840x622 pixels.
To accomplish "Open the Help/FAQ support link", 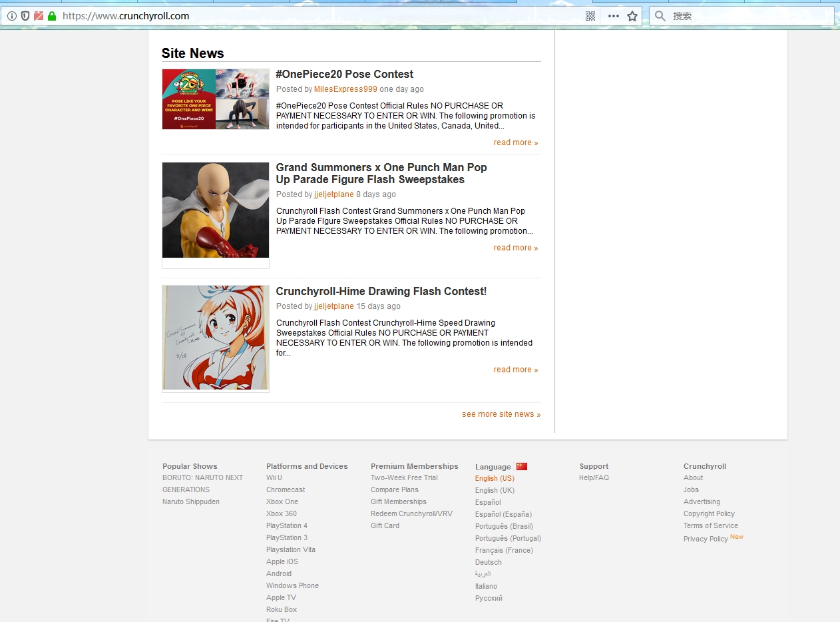I will 593,477.
